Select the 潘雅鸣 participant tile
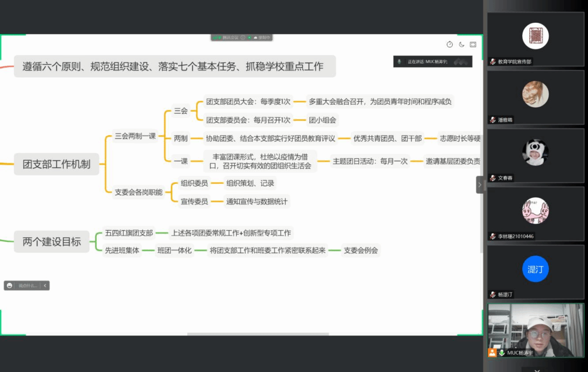The image size is (588, 372). pos(535,98)
